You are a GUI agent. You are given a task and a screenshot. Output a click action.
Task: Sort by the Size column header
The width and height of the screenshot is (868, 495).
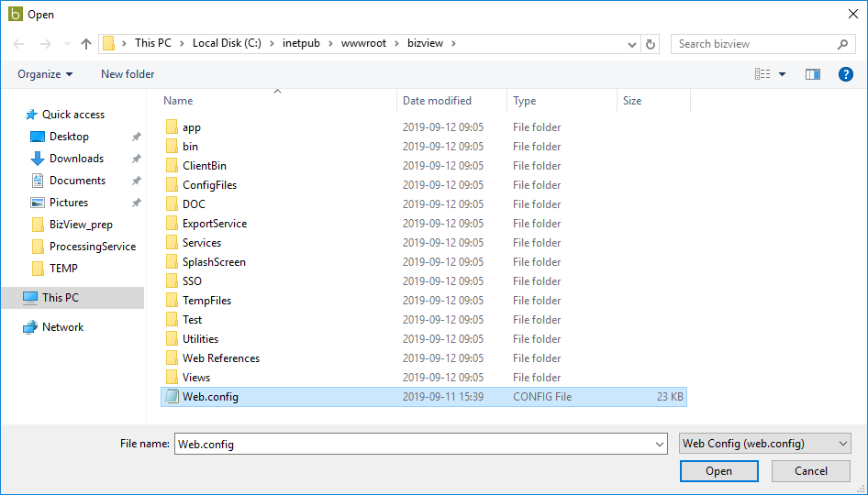632,101
